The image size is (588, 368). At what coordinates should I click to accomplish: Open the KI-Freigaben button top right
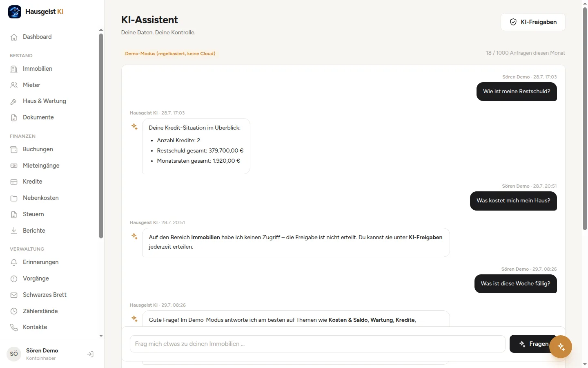coord(533,22)
